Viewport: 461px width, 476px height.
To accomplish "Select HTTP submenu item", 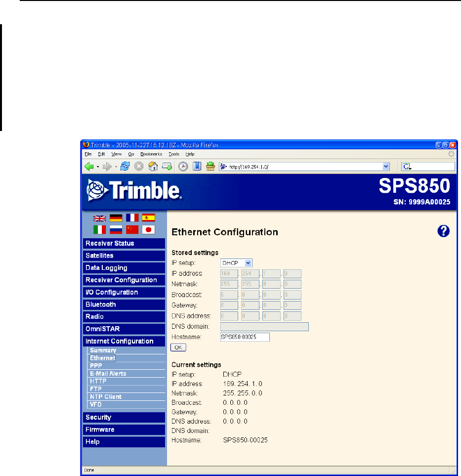I will (x=98, y=381).
